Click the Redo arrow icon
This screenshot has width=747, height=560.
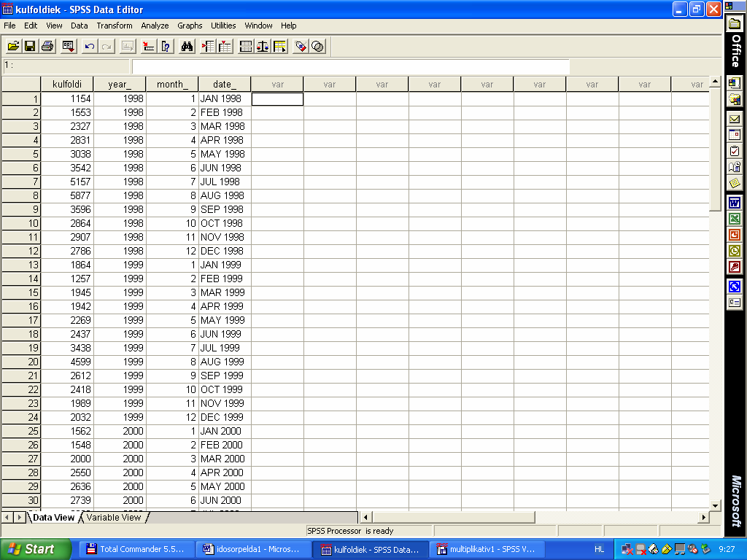107,46
